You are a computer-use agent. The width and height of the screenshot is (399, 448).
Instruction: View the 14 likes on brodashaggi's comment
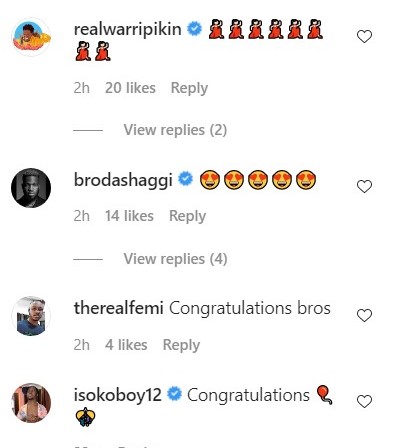click(x=129, y=216)
